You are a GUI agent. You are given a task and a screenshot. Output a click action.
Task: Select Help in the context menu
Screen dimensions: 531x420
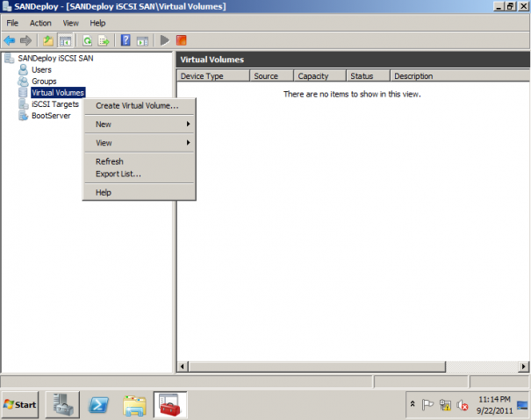click(x=140, y=193)
